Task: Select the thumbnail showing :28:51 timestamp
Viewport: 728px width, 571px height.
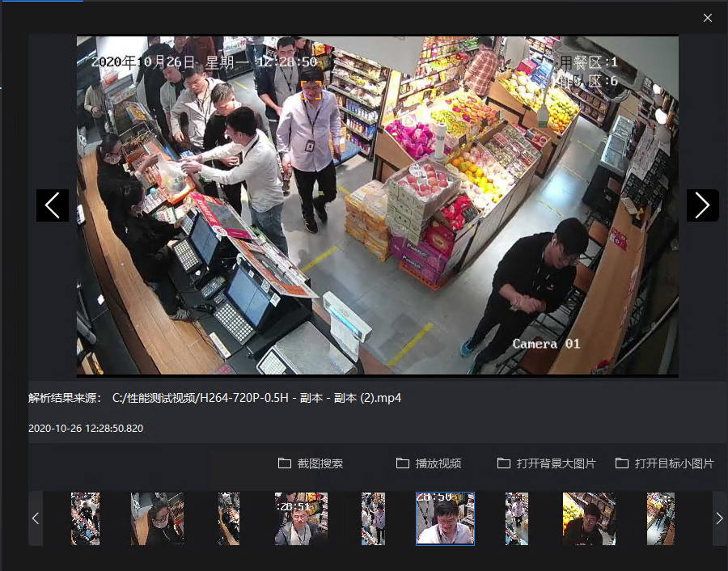Action: click(x=302, y=518)
